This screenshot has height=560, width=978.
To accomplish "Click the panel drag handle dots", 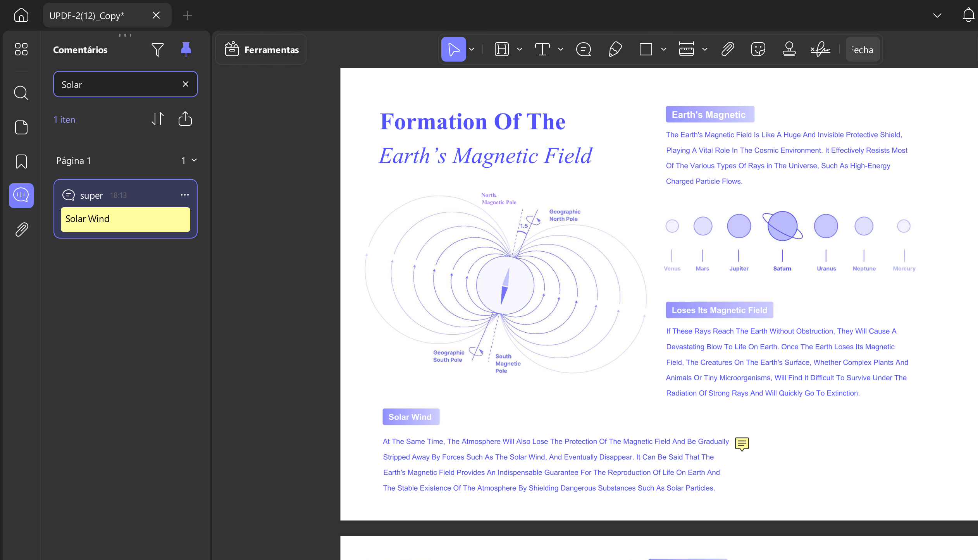I will pos(125,35).
